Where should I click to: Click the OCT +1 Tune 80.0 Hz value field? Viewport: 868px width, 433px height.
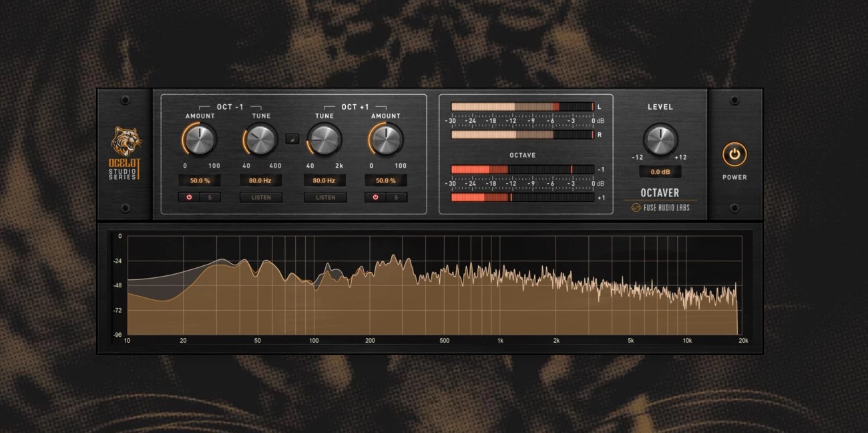pos(324,180)
